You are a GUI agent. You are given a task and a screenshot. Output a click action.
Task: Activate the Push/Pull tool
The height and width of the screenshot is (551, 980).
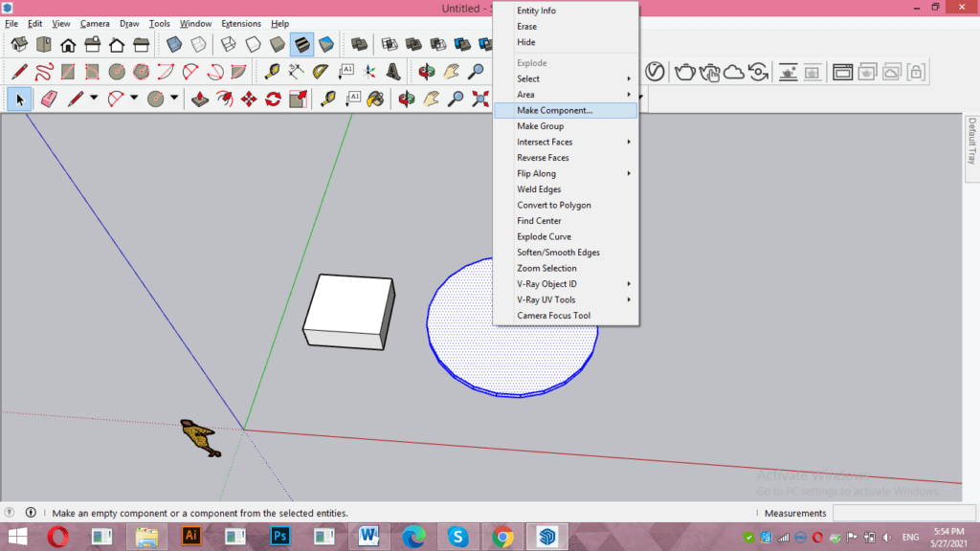[201, 98]
